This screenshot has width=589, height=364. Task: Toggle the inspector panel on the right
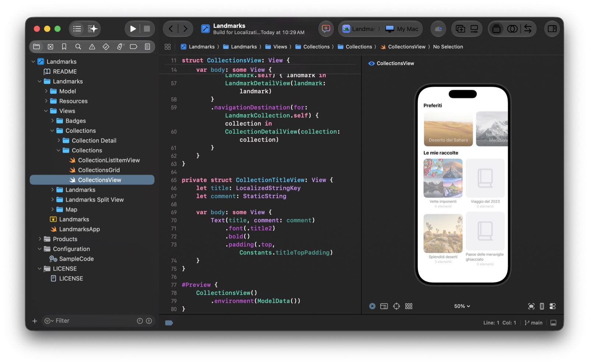(x=552, y=29)
